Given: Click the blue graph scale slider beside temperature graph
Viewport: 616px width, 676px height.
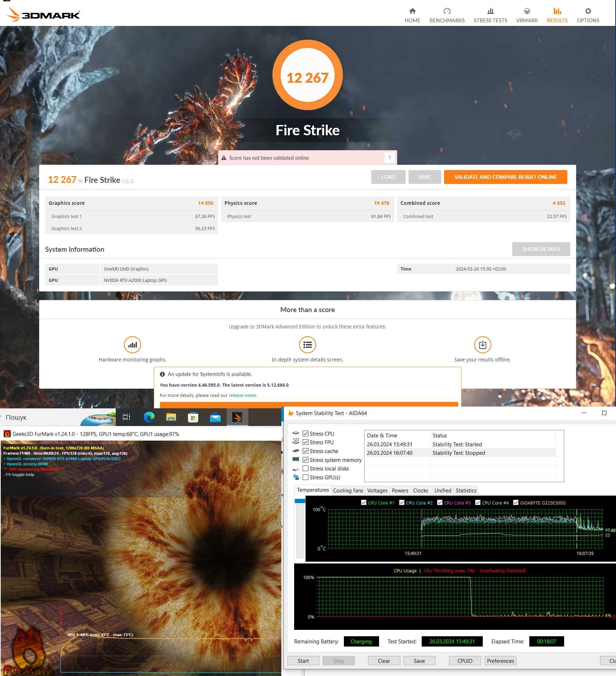Looking at the screenshot, I should pos(300,501).
